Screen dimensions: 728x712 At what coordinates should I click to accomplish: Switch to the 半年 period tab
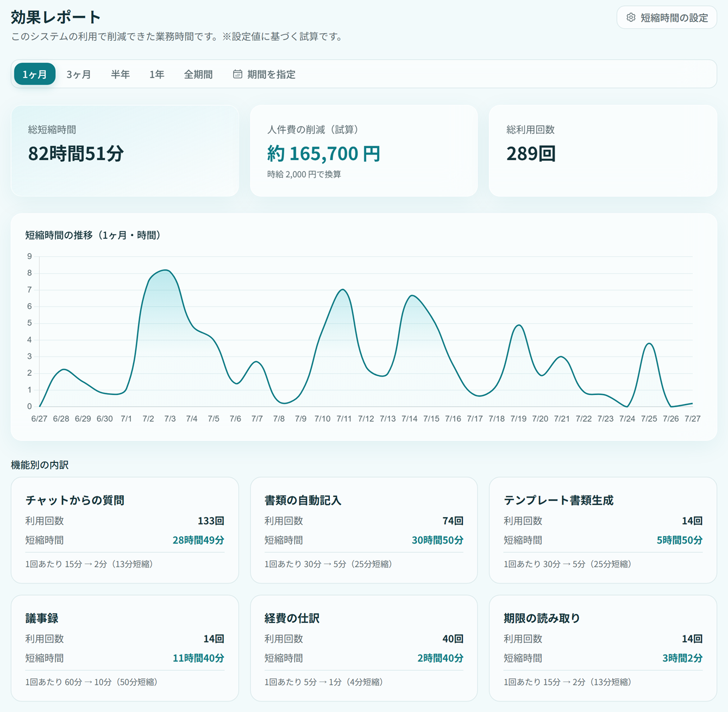click(x=120, y=74)
